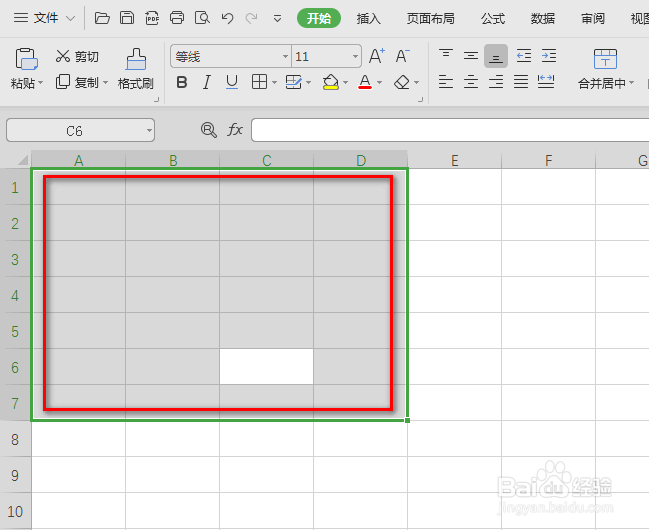Click the magnifier icon beside fx
The image size is (649, 530).
(x=209, y=130)
